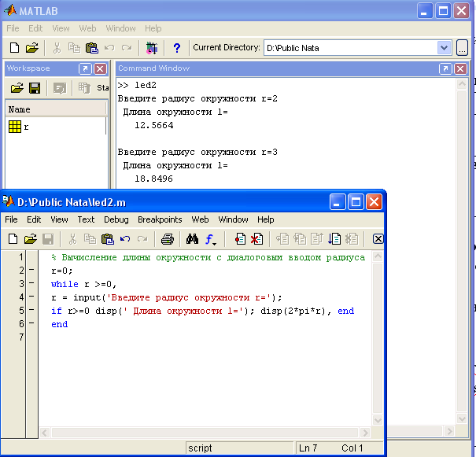Undock the Workspace panel
This screenshot has width=476, height=457.
[x=85, y=68]
